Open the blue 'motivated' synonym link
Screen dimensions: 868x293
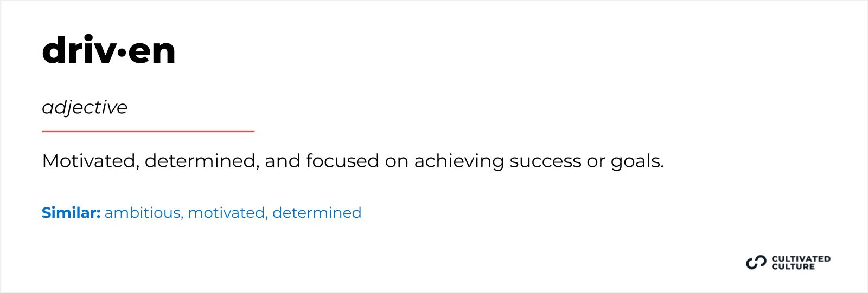click(227, 213)
